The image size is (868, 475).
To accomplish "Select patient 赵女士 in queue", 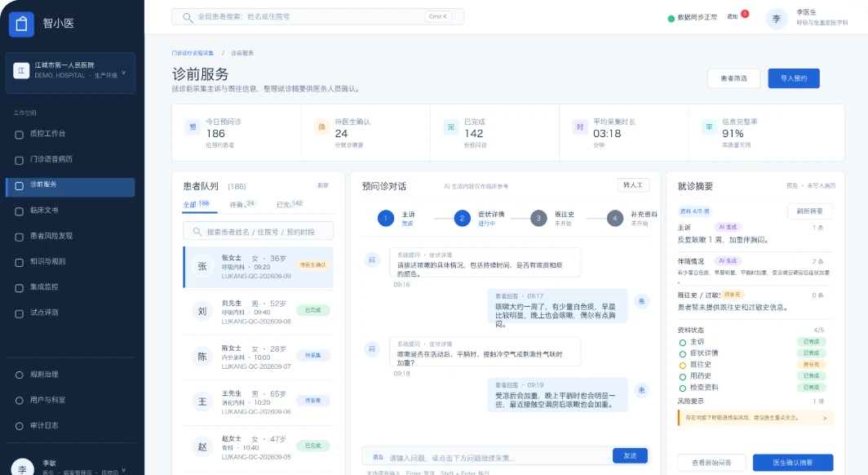I will pos(258,447).
